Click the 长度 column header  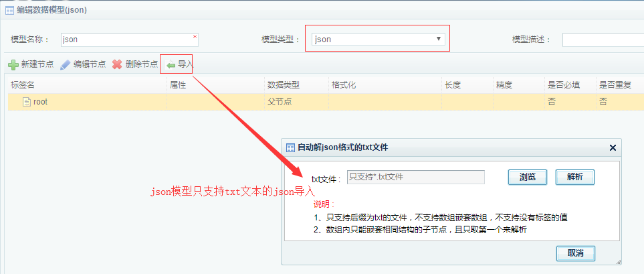pyautogui.click(x=453, y=85)
